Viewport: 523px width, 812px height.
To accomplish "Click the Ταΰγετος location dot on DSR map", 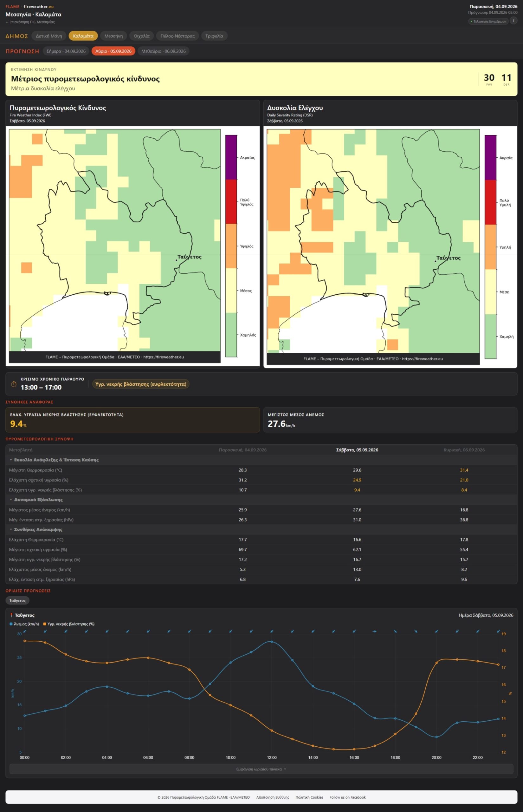I will coord(436,261).
